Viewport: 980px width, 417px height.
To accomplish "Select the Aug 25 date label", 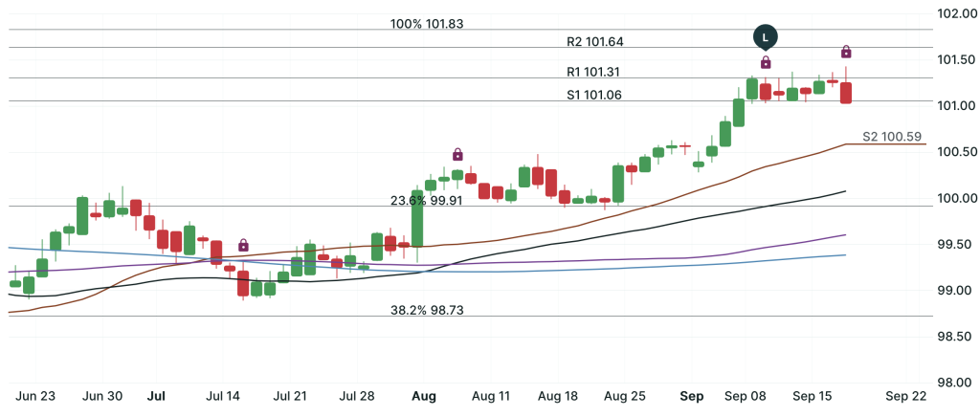I will click(626, 396).
